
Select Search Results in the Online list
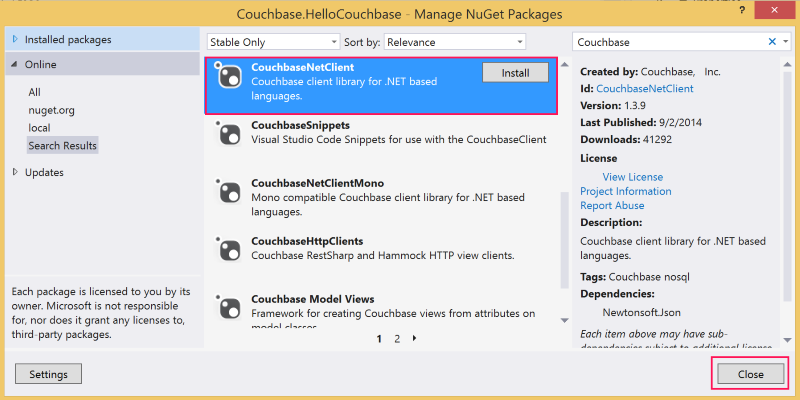point(62,146)
